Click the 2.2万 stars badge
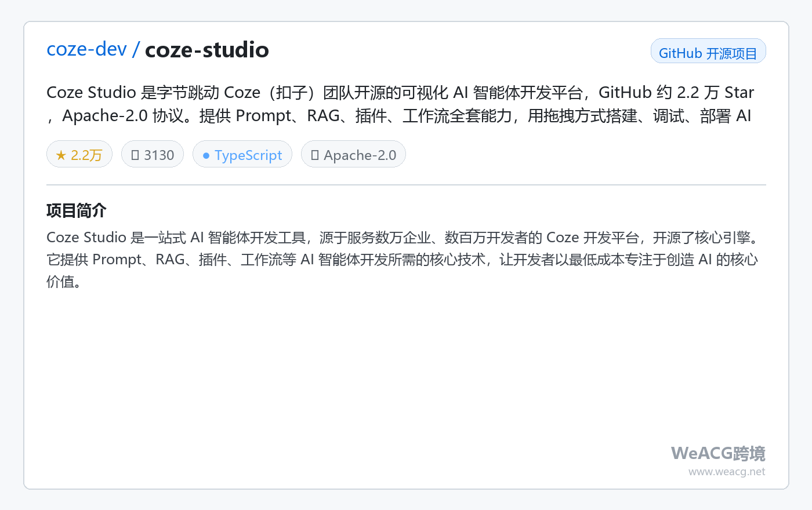Image resolution: width=812 pixels, height=510 pixels. (79, 154)
